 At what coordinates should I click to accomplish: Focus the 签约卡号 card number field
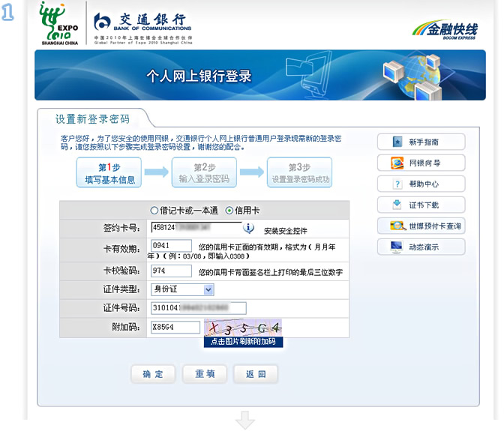pyautogui.click(x=196, y=228)
